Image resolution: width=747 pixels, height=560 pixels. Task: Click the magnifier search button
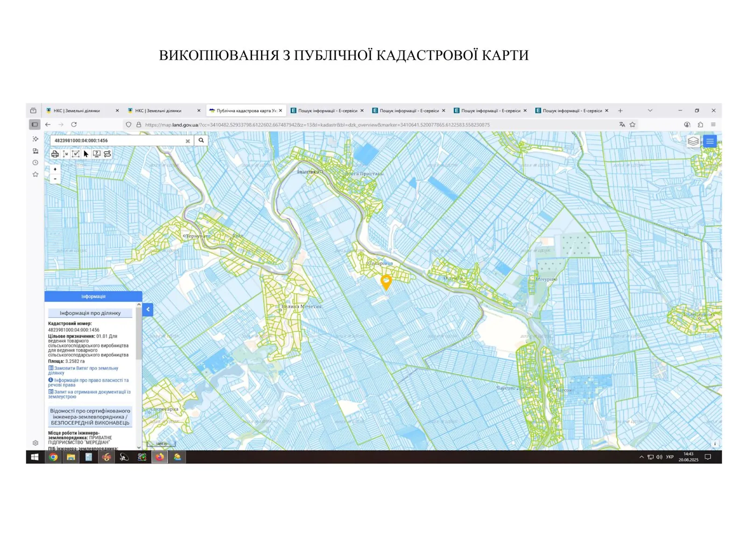[201, 140]
